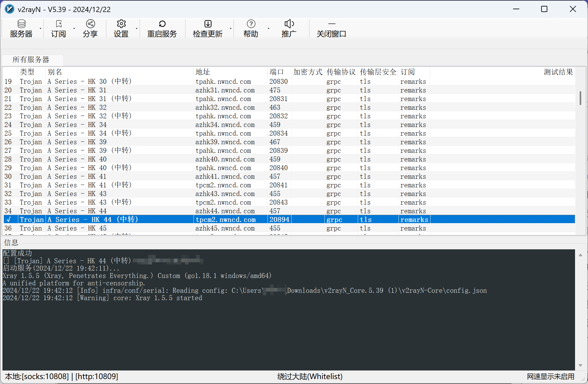588x384 pixels.
Task: Sort by the 地址 column header
Action: click(230, 72)
